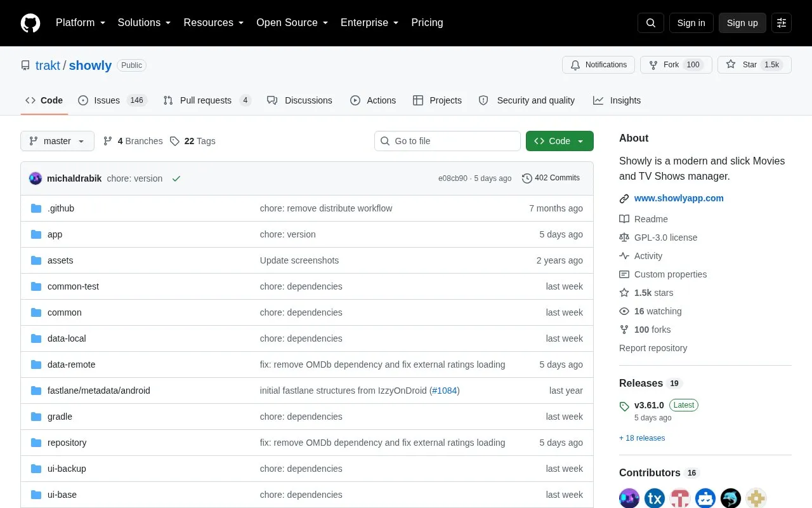Image resolution: width=812 pixels, height=508 pixels.
Task: Open www.showlyapp.com website link
Action: [x=679, y=198]
